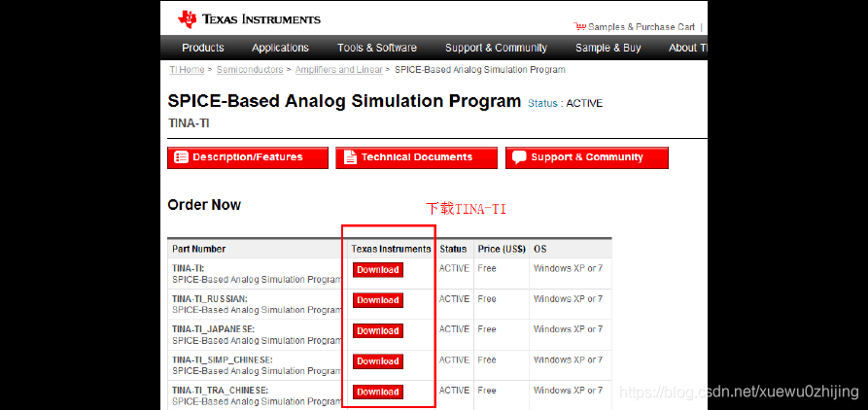Click the OS column header

[540, 249]
